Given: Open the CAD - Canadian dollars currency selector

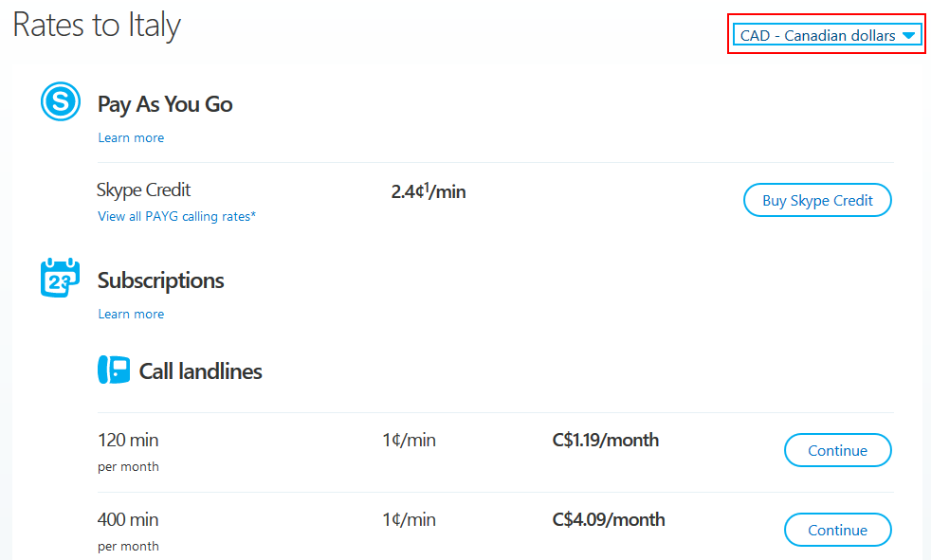Looking at the screenshot, I should click(x=817, y=36).
